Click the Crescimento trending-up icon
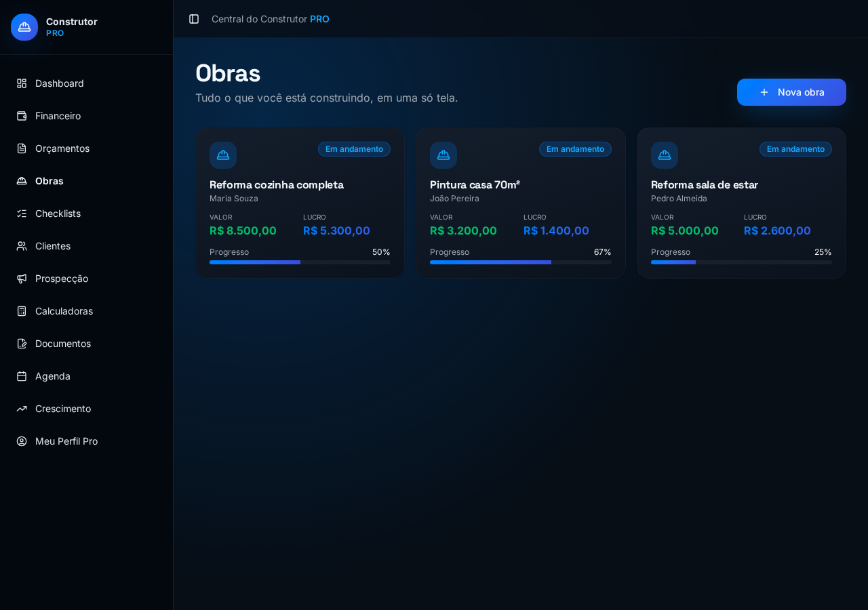The height and width of the screenshot is (610, 868). pyautogui.click(x=22, y=409)
